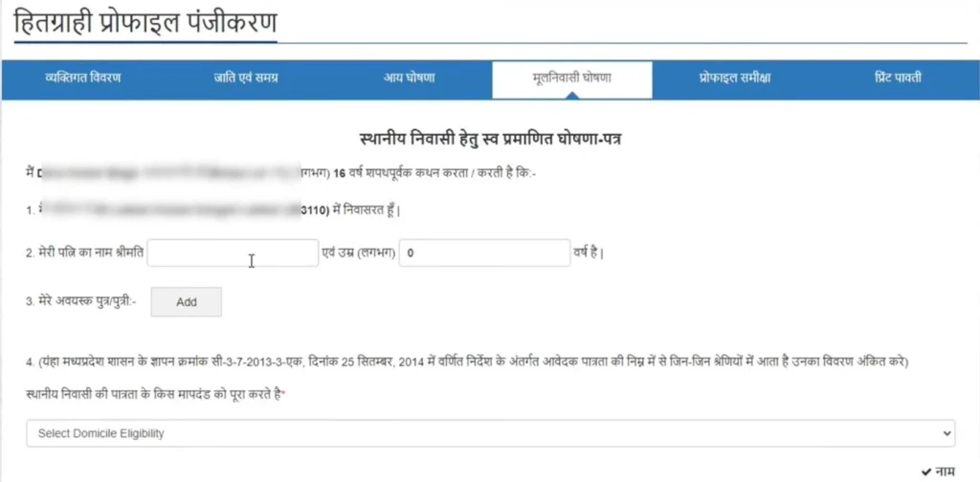Click the स्थानीय निवासी की पात्रता required label
The width and height of the screenshot is (980, 482).
(x=156, y=394)
